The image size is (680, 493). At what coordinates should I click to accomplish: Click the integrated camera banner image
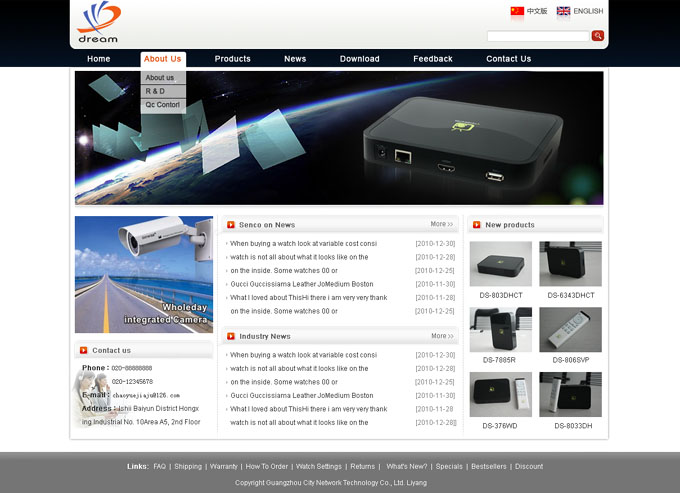coord(143,274)
